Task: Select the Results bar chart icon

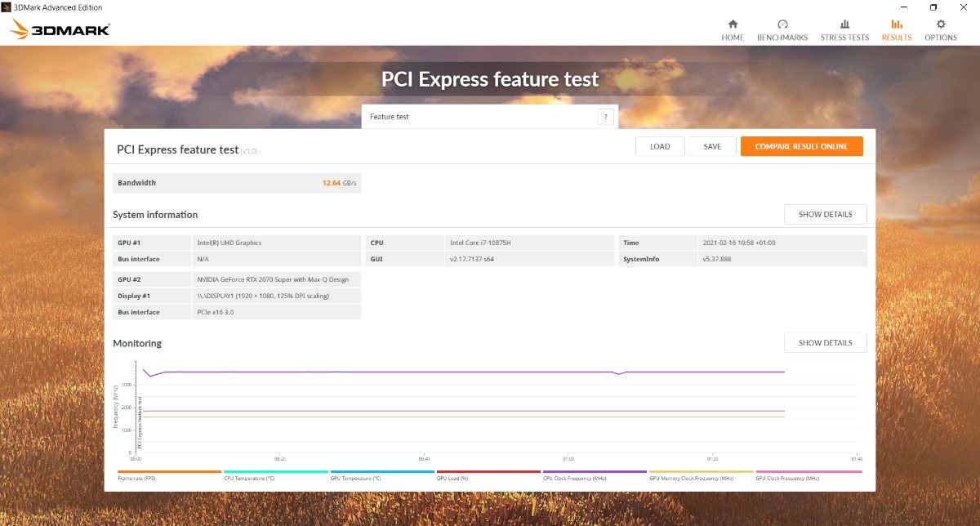Action: (897, 25)
